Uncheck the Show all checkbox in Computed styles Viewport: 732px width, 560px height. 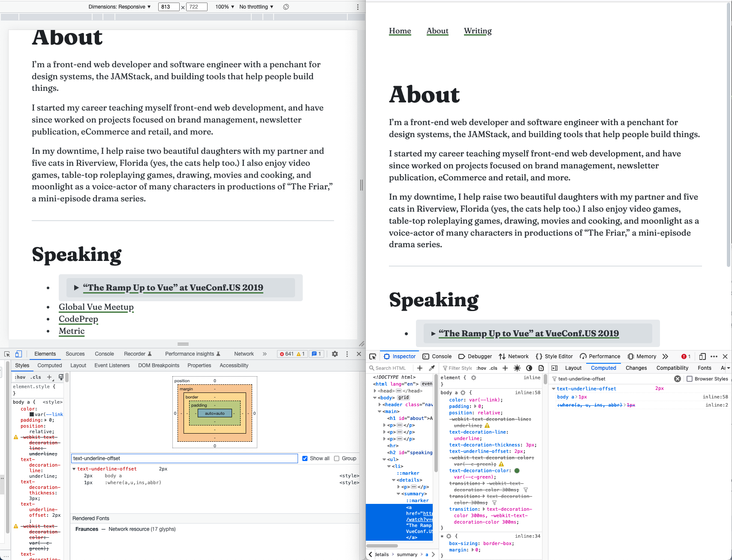tap(304, 458)
